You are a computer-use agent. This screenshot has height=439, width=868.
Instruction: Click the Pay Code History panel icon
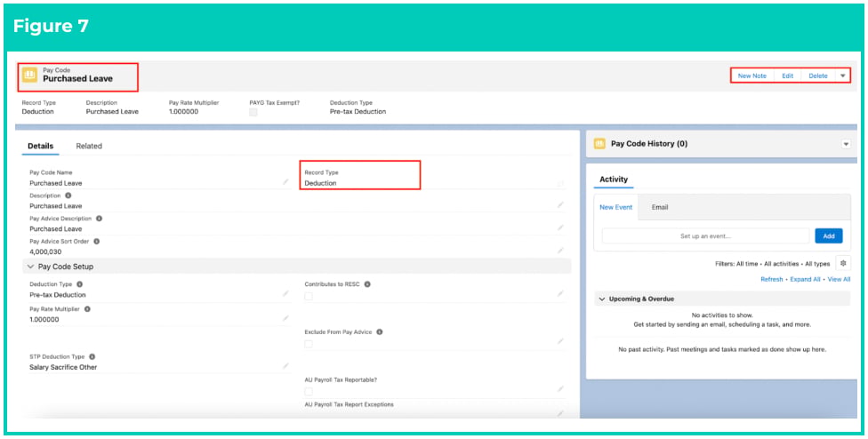coord(599,144)
